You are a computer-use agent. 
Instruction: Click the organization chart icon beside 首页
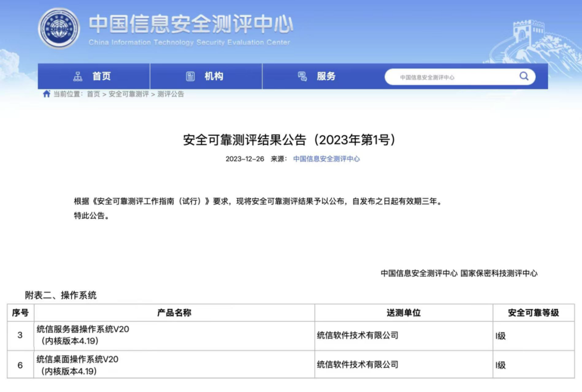78,76
